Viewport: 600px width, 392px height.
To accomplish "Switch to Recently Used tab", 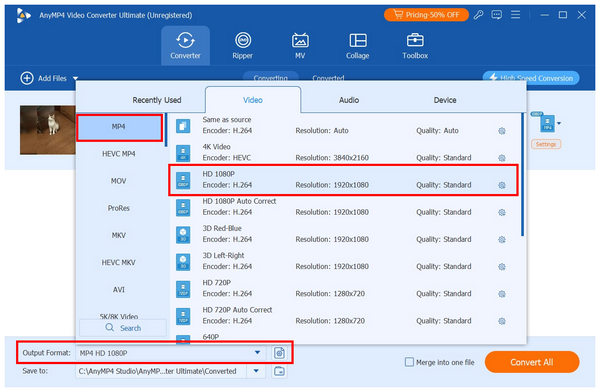I will click(x=157, y=100).
